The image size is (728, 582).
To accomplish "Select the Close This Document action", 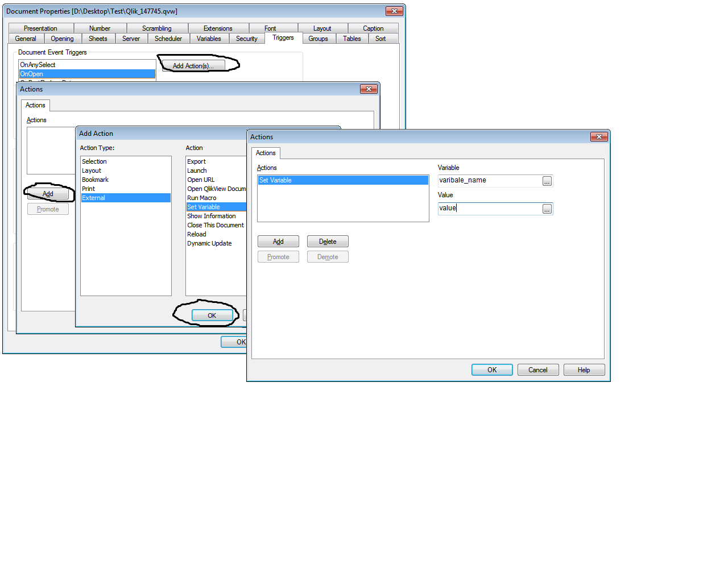I will (x=216, y=225).
